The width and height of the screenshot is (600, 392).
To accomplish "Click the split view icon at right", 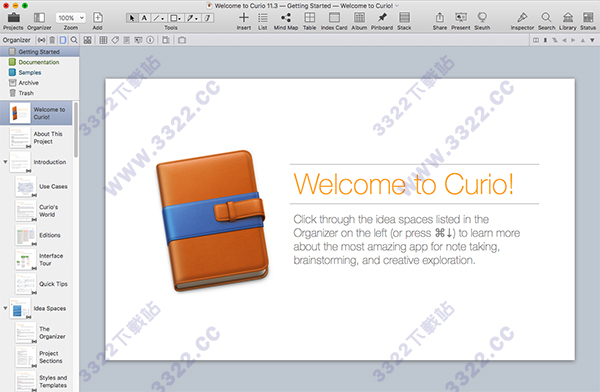I will click(x=536, y=40).
